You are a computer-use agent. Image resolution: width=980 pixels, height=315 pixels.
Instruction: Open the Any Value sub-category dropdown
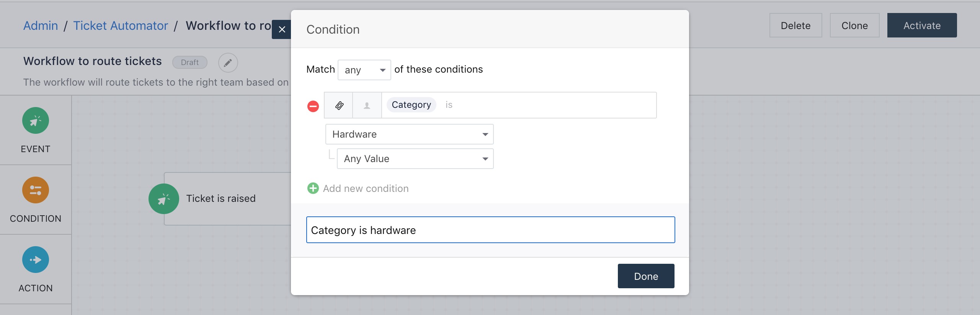click(x=415, y=159)
